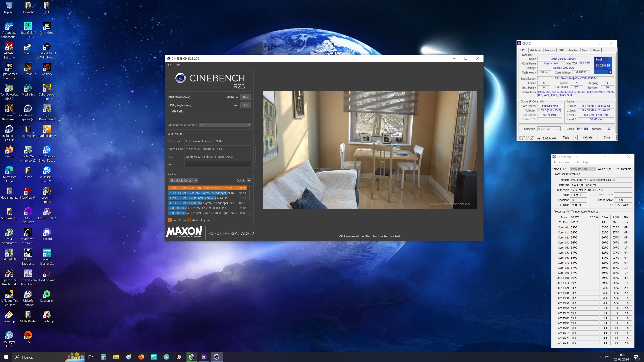The width and height of the screenshot is (644, 362).
Task: Click Firefox icon in taskbar
Action: coord(141,357)
